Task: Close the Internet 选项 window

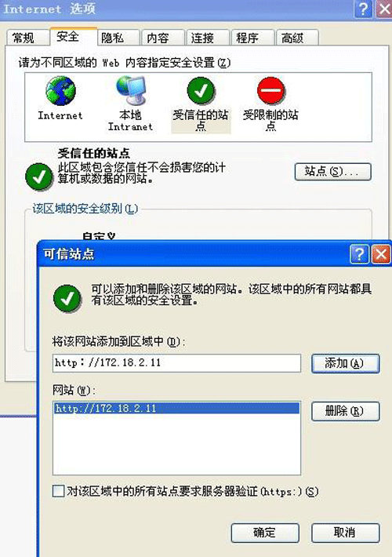Action: (384, 9)
